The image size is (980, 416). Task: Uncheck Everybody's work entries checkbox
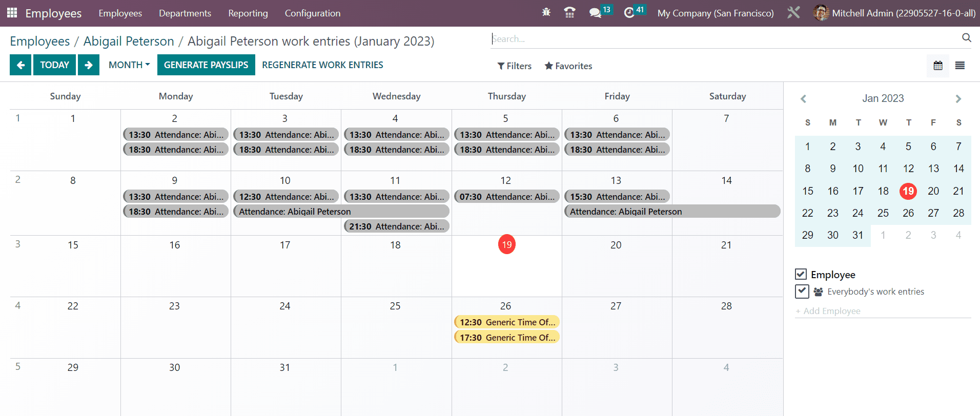click(x=802, y=292)
